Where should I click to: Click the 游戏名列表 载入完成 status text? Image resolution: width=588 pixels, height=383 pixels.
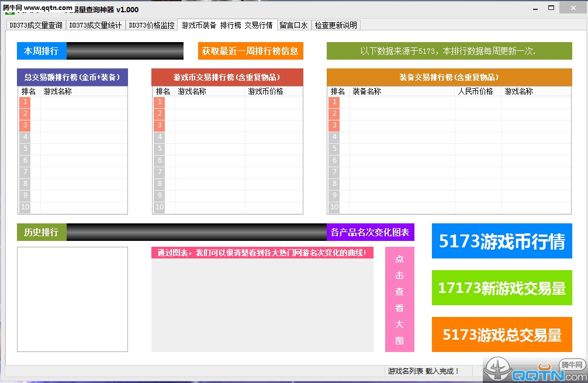coord(423,371)
